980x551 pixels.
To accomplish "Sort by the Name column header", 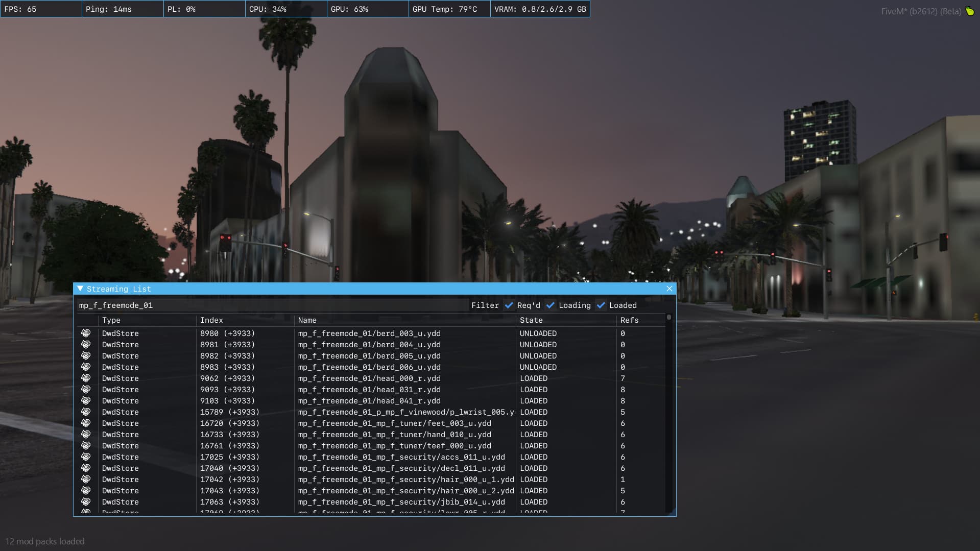I will coord(307,320).
